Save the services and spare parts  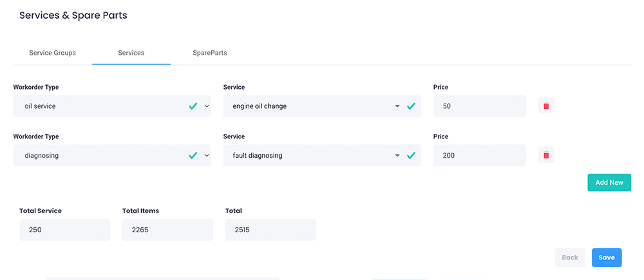606,257
